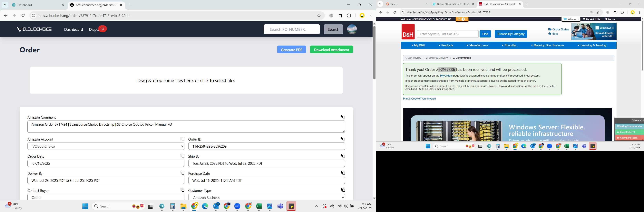Open Extensions in the OMS browser window
The image size is (644, 212).
point(349,16)
